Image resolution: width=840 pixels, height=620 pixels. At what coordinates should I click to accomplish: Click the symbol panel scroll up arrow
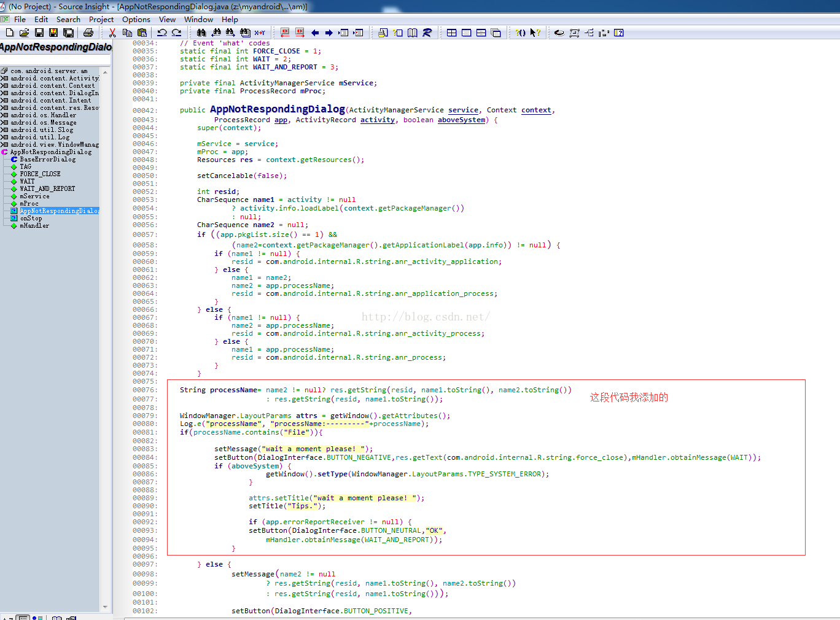pos(105,72)
